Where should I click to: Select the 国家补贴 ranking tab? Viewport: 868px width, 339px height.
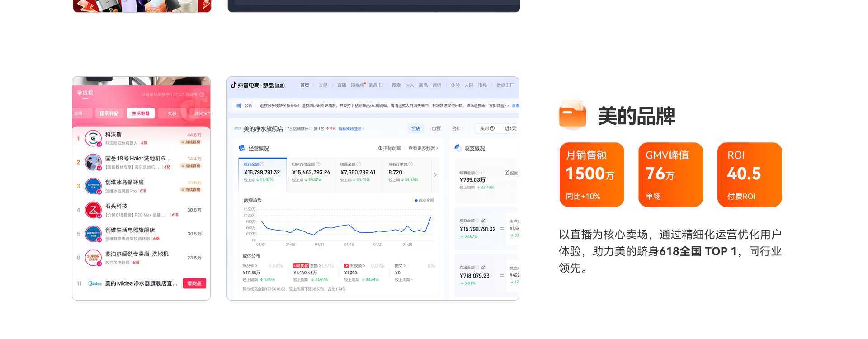coord(109,113)
